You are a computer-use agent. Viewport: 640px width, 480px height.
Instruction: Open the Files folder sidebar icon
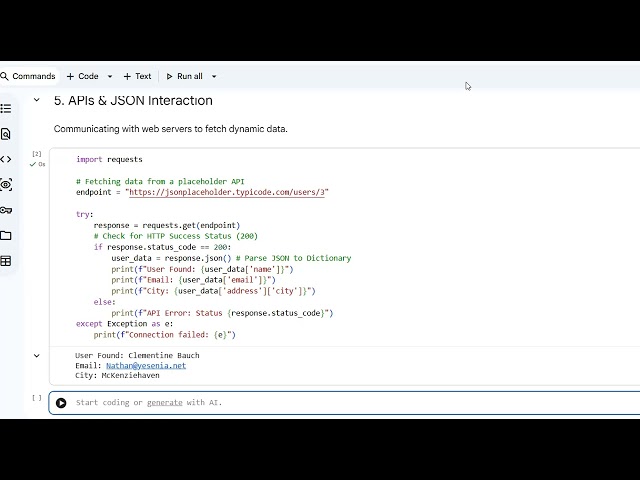[x=6, y=236]
